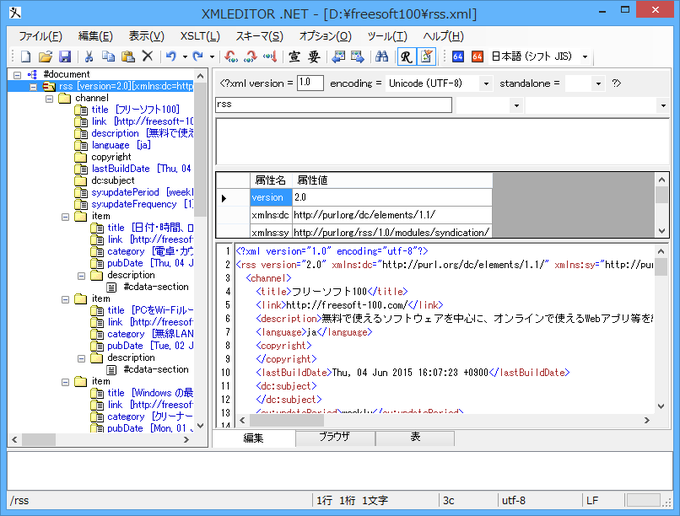Open a file with the folder icon
The image size is (680, 516).
45,56
